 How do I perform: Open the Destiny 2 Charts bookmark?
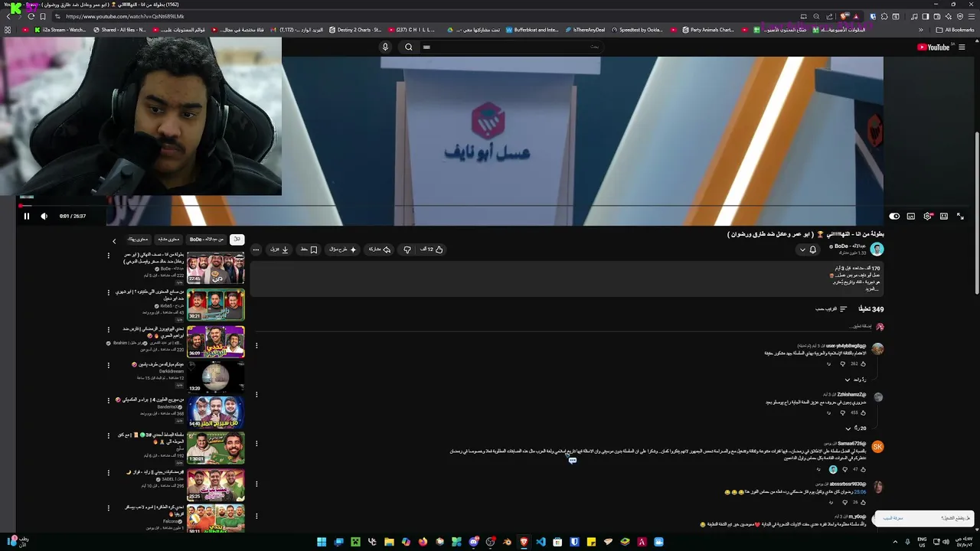tap(355, 30)
